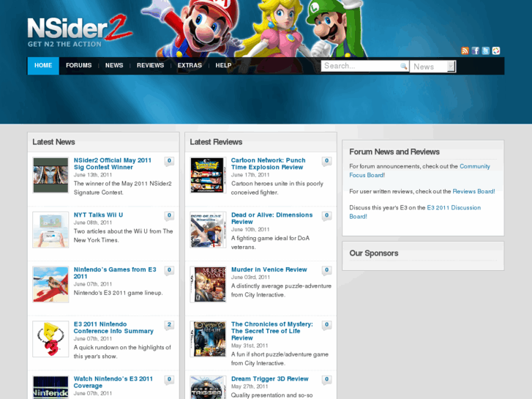The width and height of the screenshot is (532, 399).
Task: Go to the Home tab
Action: (x=43, y=66)
